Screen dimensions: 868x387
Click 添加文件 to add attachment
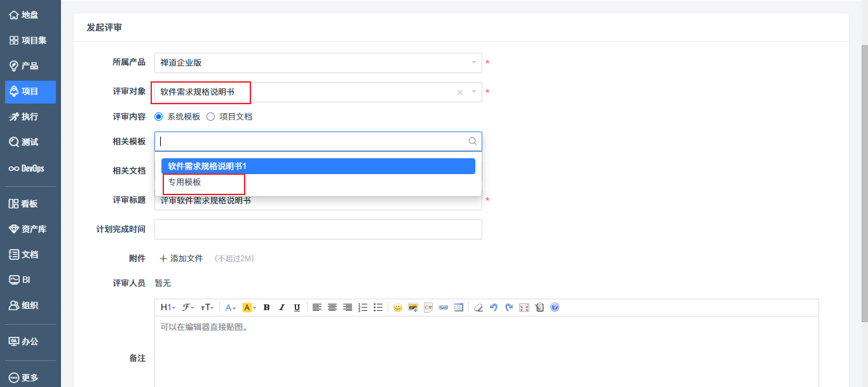[182, 259]
